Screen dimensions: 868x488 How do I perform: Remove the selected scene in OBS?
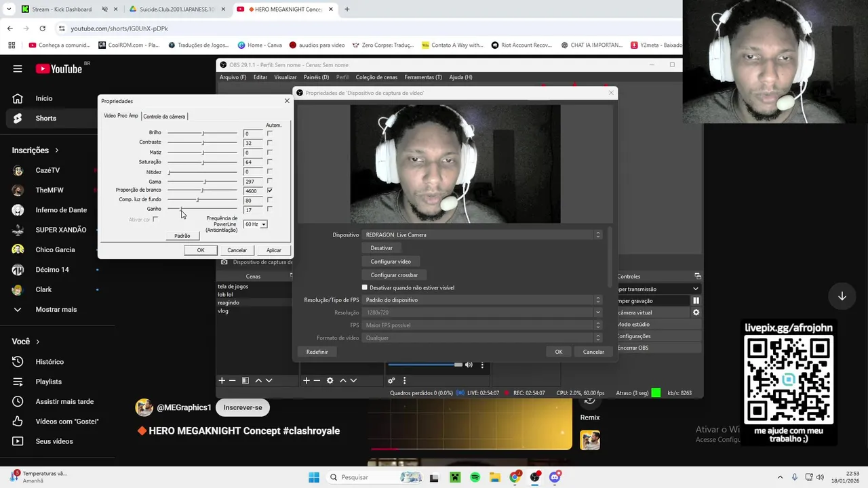click(232, 381)
